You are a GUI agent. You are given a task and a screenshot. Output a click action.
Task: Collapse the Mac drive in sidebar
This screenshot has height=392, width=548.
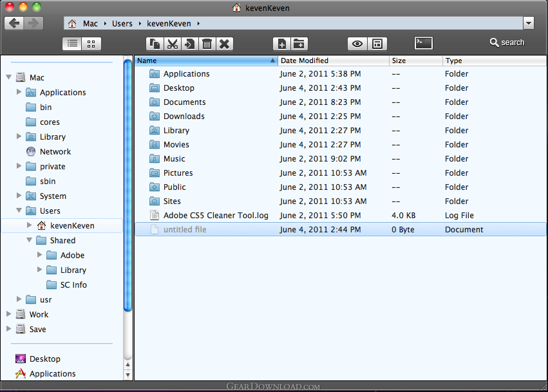click(9, 77)
